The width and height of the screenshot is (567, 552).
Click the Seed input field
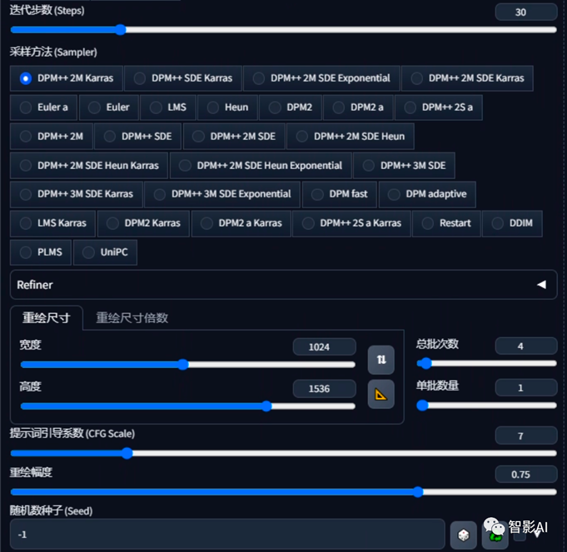pos(227,534)
